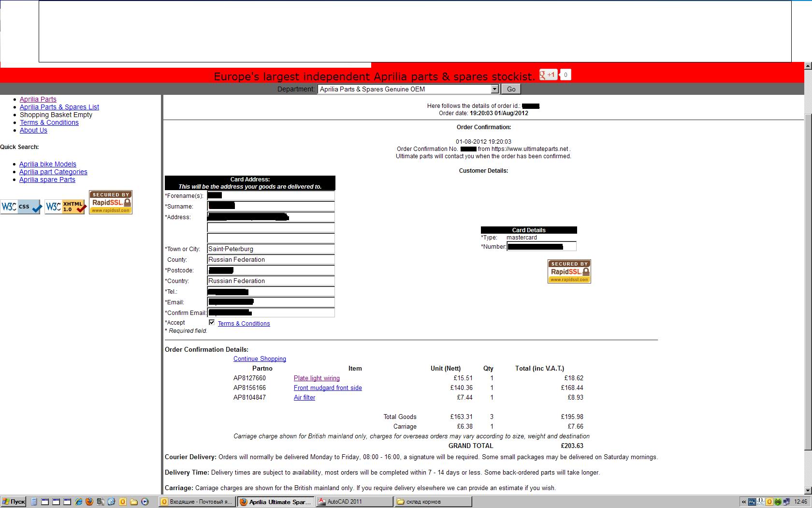812x508 pixels.
Task: Click the Continue Shopping link
Action: 260,359
